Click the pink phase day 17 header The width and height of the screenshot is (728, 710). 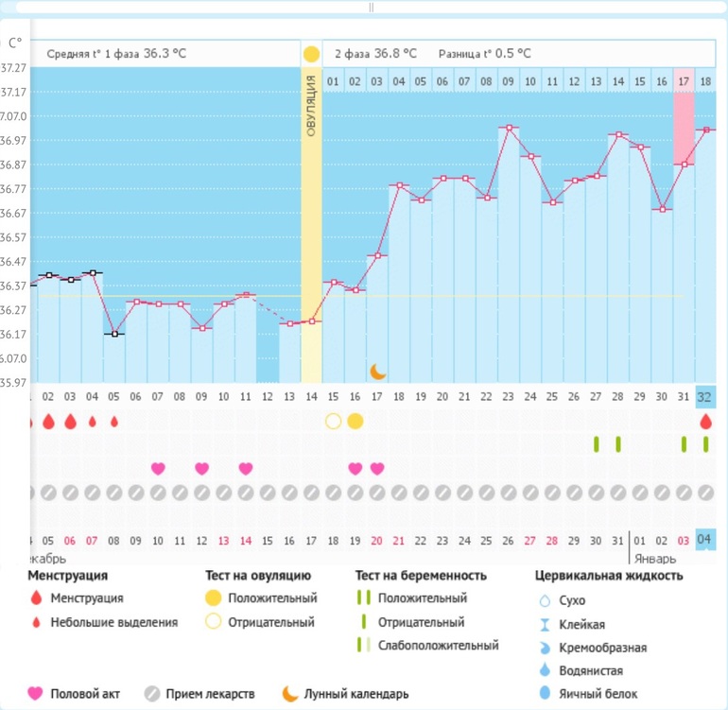(x=684, y=81)
